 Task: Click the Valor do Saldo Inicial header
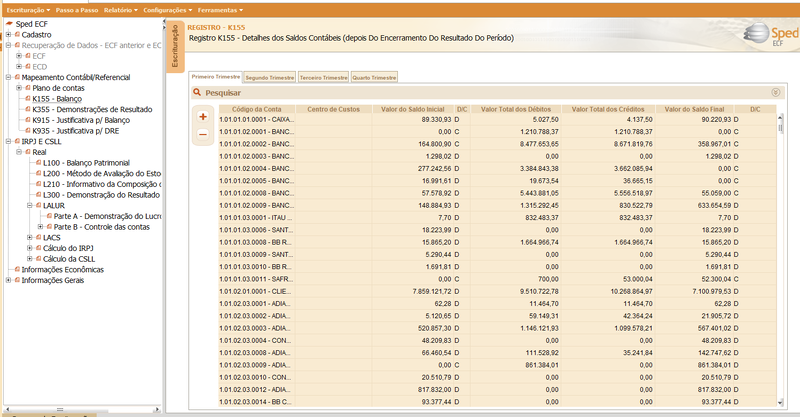pos(413,109)
